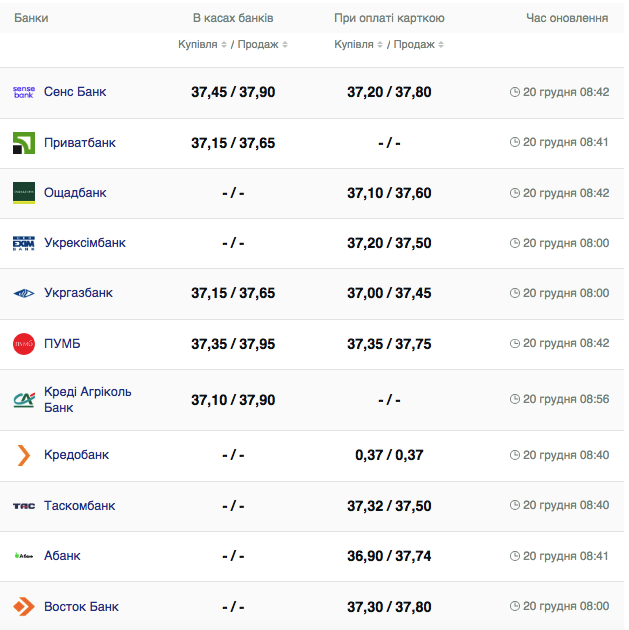This screenshot has height=630, width=629.
Task: Open the Укргазбанк bank link
Action: (78, 293)
